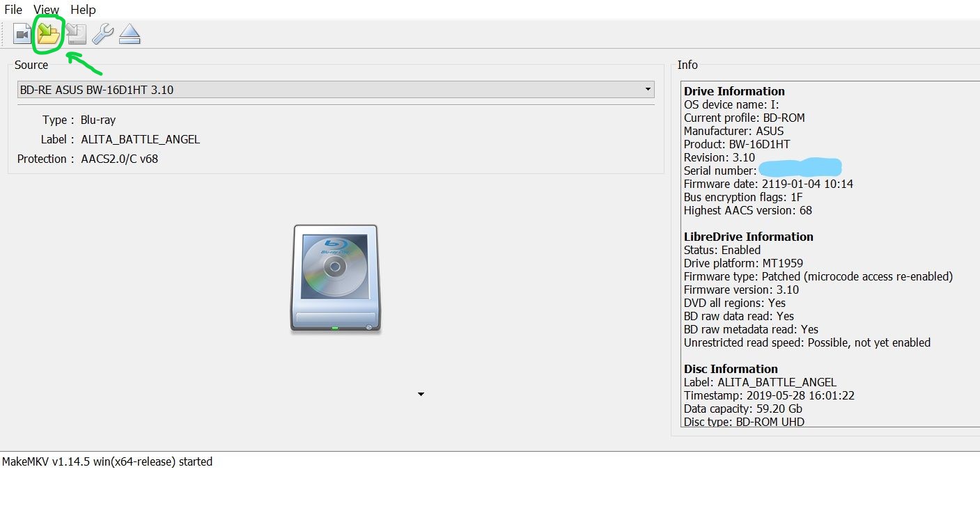Select the Data capacity: 59.20 Gb line
The width and height of the screenshot is (980, 522).
pos(742,409)
